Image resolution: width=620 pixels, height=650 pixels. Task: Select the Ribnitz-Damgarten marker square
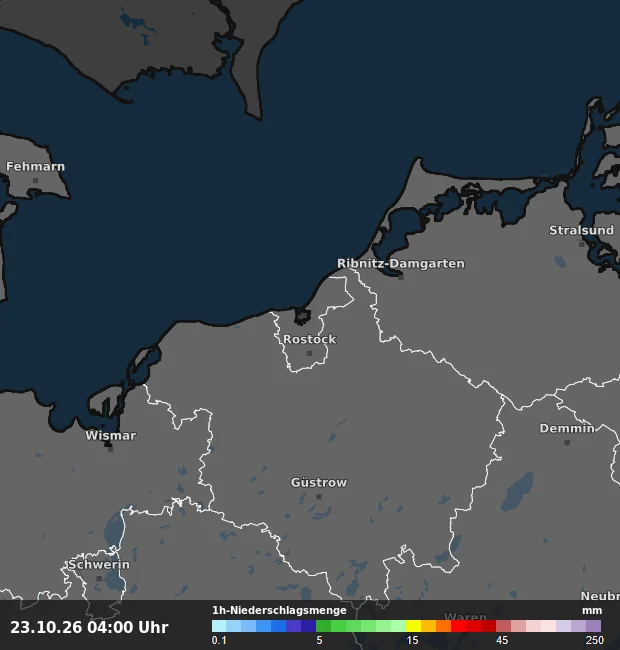pos(401,277)
